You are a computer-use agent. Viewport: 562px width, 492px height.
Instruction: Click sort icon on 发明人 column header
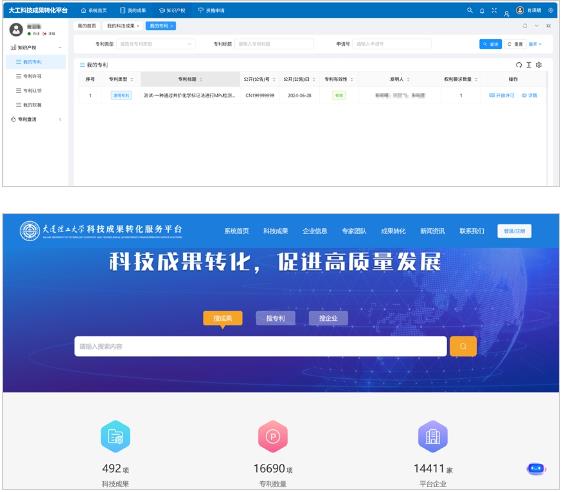(408, 79)
